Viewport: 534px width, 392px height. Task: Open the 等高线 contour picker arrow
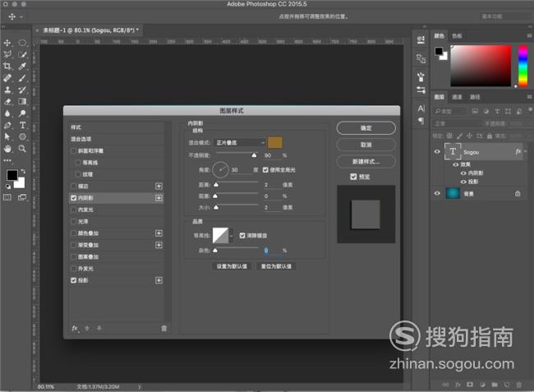[231, 235]
